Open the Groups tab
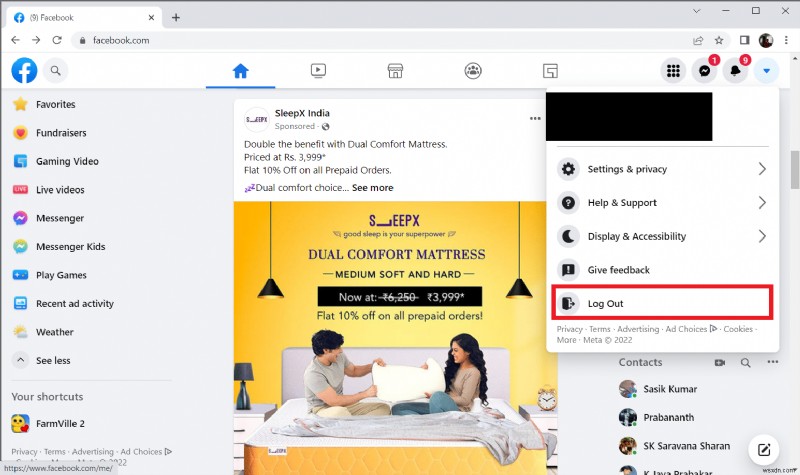The height and width of the screenshot is (475, 800). pyautogui.click(x=473, y=71)
